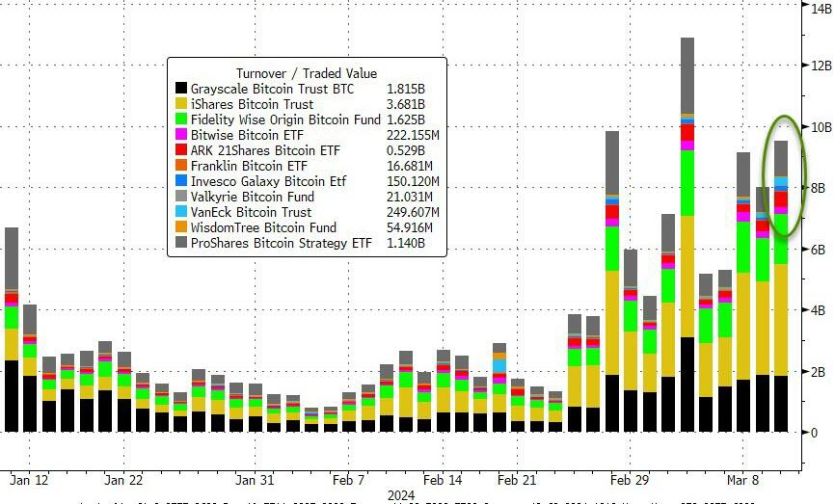This screenshot has height=504, width=835.
Task: Click the amber WisdomTree Bitcoin Fund swatch
Action: coord(181,227)
